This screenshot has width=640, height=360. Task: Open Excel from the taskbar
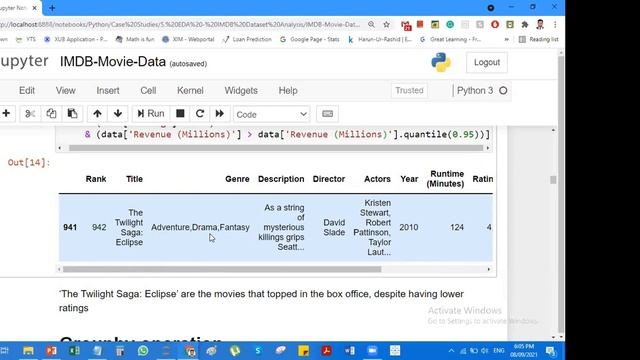[74, 351]
